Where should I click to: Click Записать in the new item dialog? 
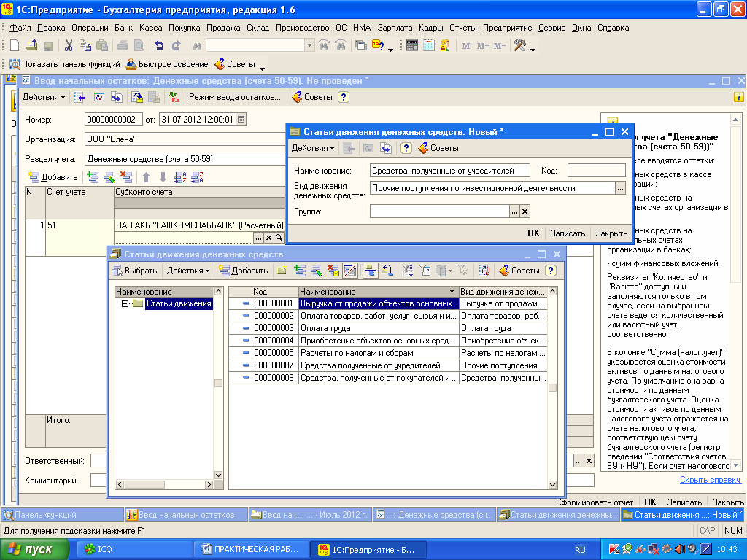[568, 233]
